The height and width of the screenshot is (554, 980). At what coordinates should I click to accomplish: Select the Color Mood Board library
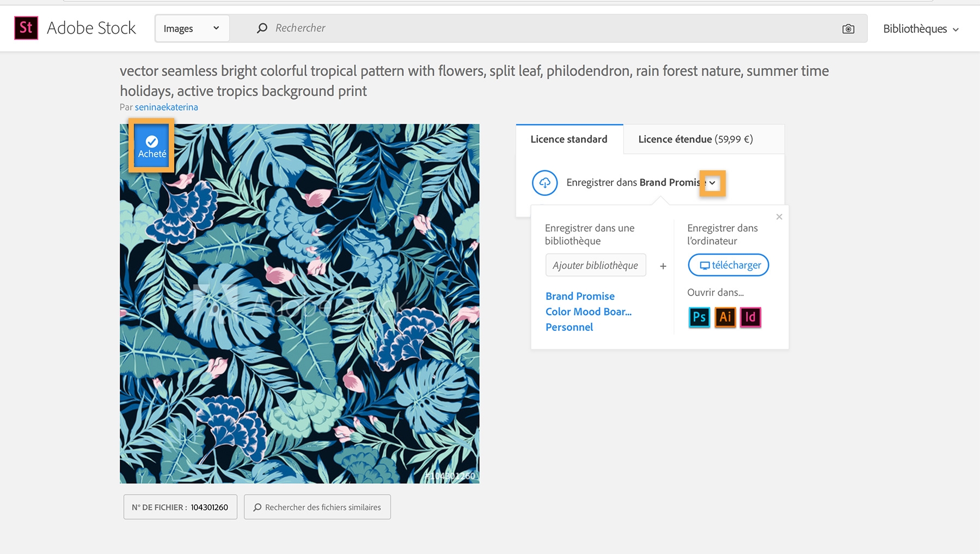pos(589,312)
